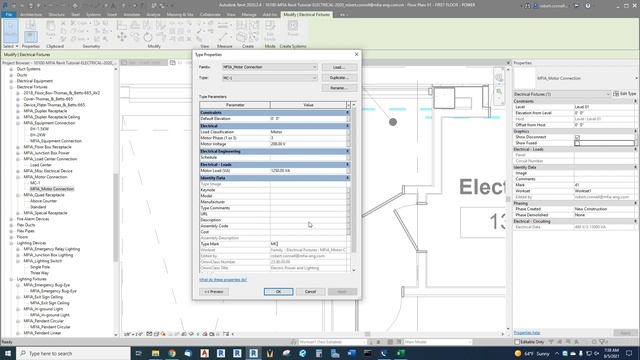Viewport: 640px width, 360px height.
Task: Toggle the Editable Only checkbox in status bar
Action: [517, 342]
